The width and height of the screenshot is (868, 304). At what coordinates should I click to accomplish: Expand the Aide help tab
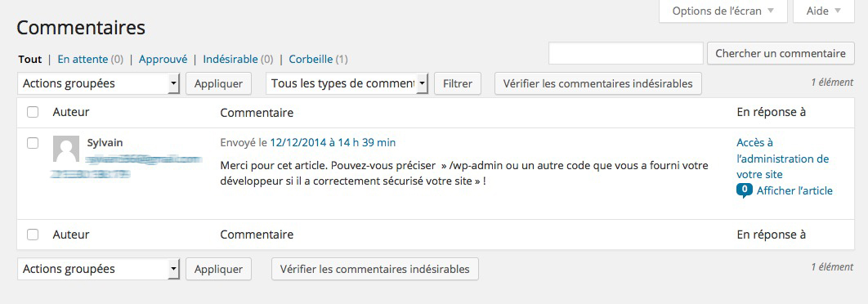[824, 11]
